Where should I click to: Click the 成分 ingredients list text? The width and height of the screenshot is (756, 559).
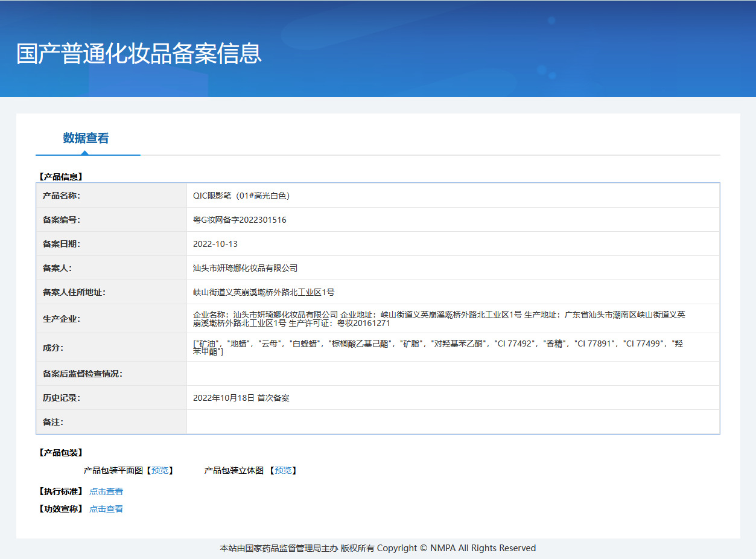click(x=438, y=347)
